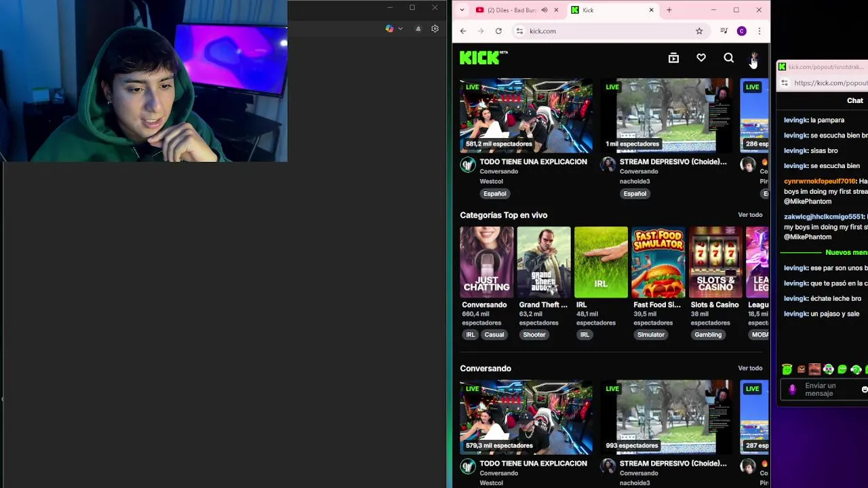The height and width of the screenshot is (488, 868).
Task: Click Español tag under nachoide3 stream
Action: tap(635, 194)
